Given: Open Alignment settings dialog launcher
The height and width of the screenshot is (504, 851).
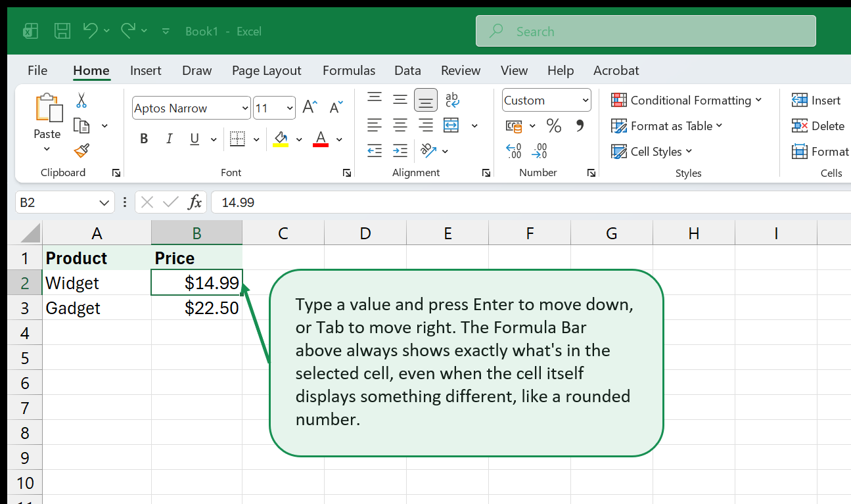Looking at the screenshot, I should click(x=486, y=173).
